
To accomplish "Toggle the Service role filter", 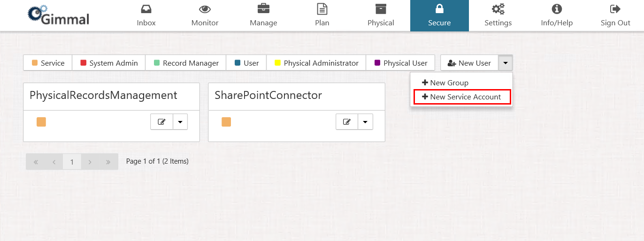I will (x=48, y=63).
